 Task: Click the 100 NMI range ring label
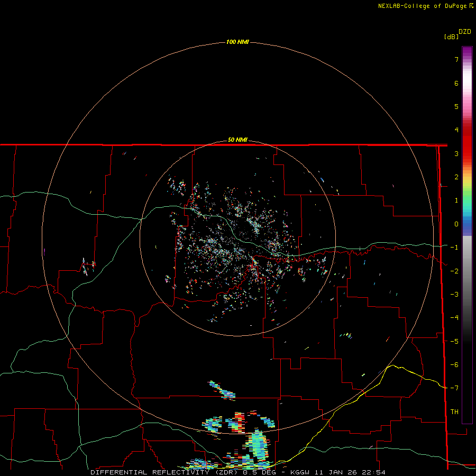click(x=237, y=42)
